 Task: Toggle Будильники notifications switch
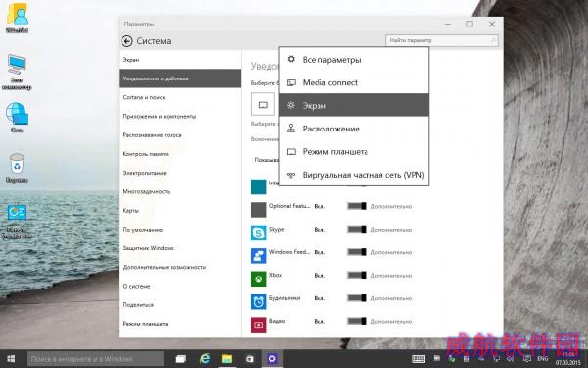point(357,298)
